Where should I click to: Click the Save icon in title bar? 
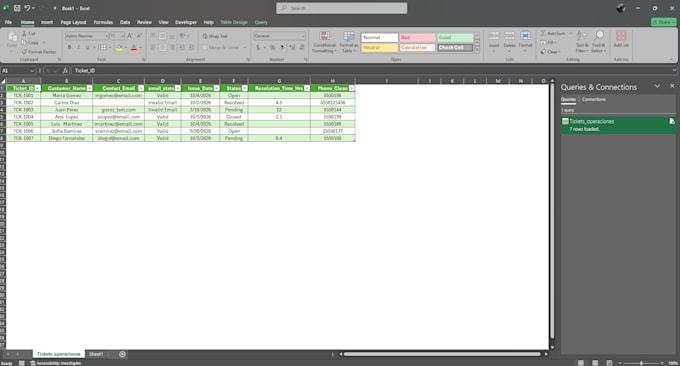pos(17,8)
